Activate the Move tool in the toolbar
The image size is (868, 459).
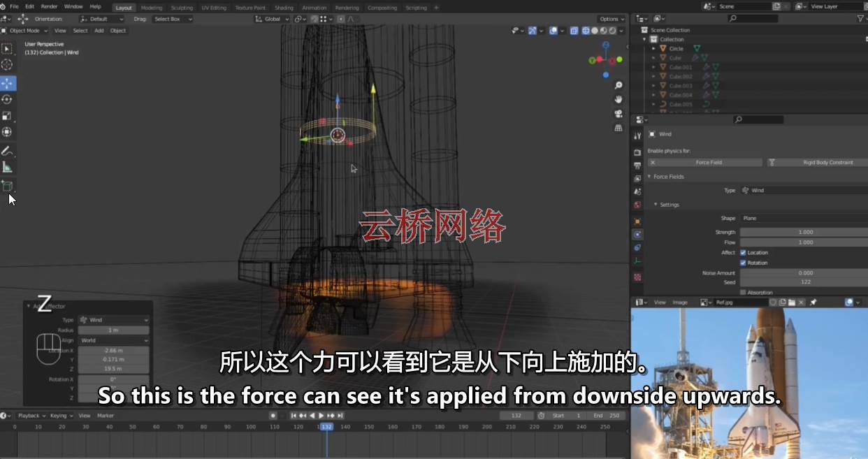point(7,83)
